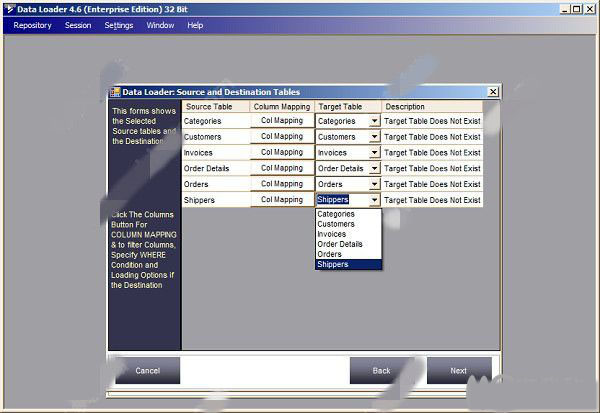Select the Order Details source table cell
Screen dimensions: 600x413
pyautogui.click(x=216, y=168)
